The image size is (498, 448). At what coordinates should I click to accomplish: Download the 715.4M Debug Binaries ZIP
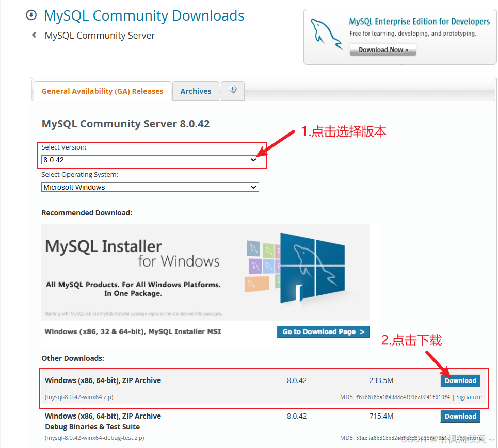click(460, 416)
